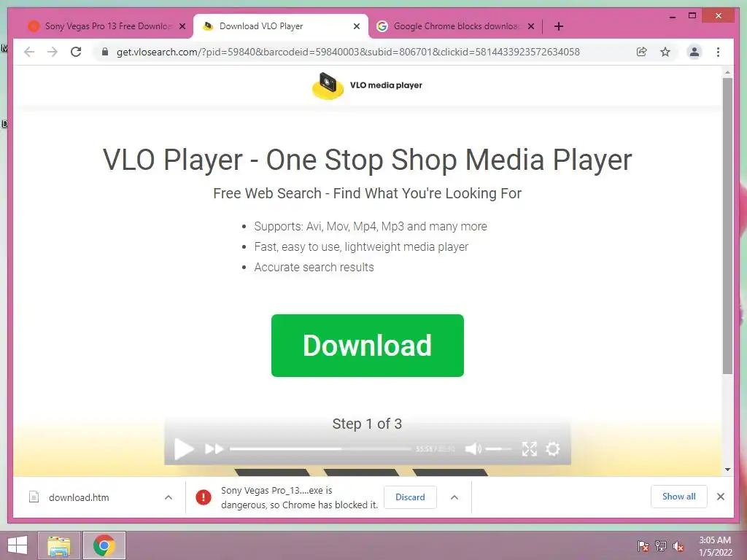Discard the blocked Sony Vegas Pro exe
747x560 pixels.
coord(410,497)
